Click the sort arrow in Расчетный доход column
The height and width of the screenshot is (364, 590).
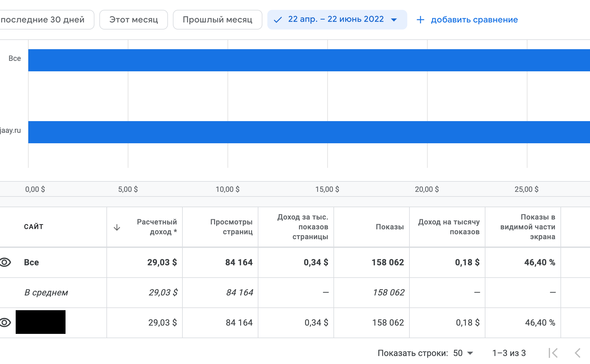117,228
